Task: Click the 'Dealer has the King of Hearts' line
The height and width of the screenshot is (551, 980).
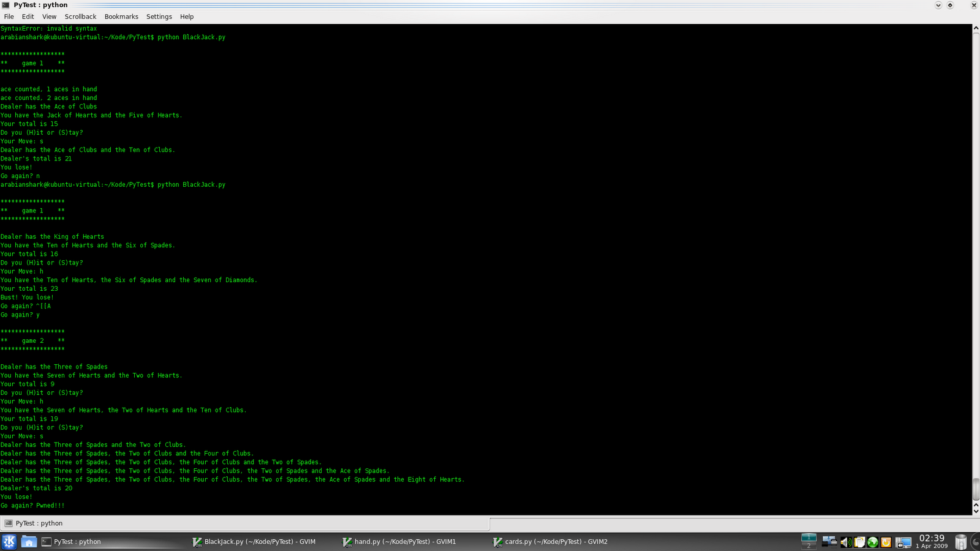Action: 53,236
